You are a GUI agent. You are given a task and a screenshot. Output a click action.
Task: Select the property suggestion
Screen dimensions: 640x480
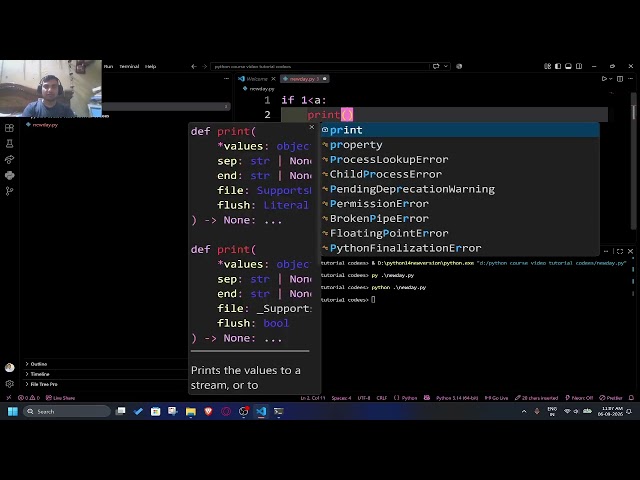tap(460, 145)
